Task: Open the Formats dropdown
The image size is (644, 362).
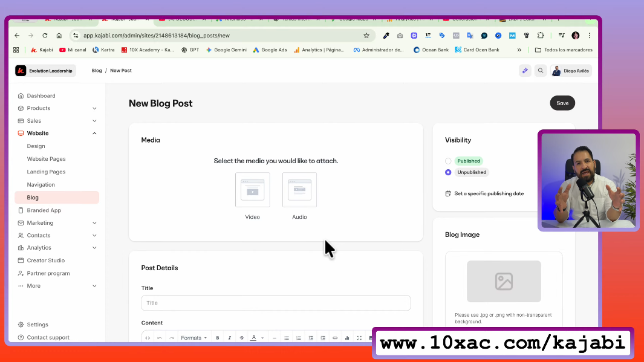Action: [194, 338]
